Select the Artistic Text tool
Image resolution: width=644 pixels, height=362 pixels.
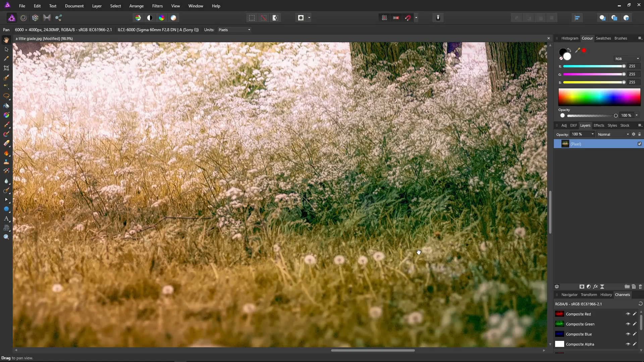(6, 219)
